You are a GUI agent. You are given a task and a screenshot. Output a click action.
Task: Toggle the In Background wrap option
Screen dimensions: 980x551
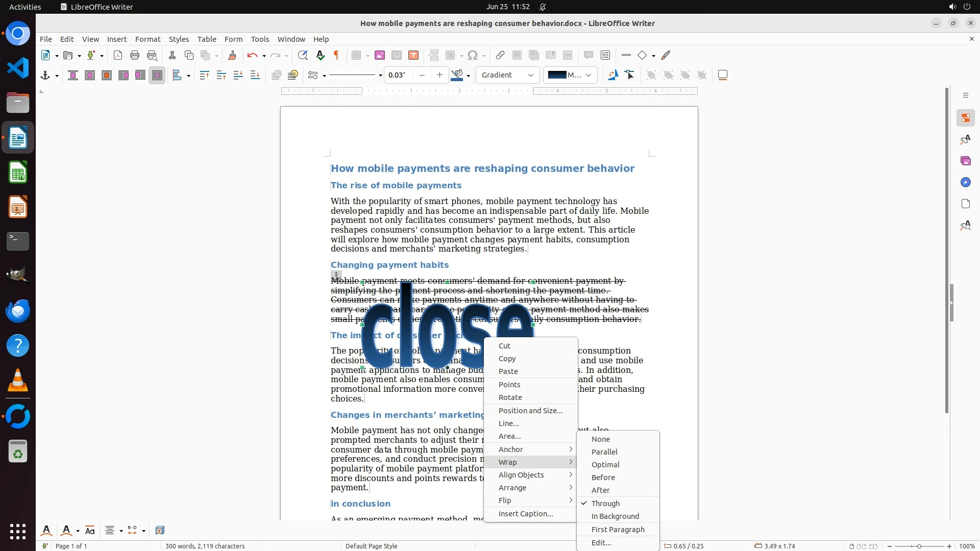pyautogui.click(x=615, y=516)
